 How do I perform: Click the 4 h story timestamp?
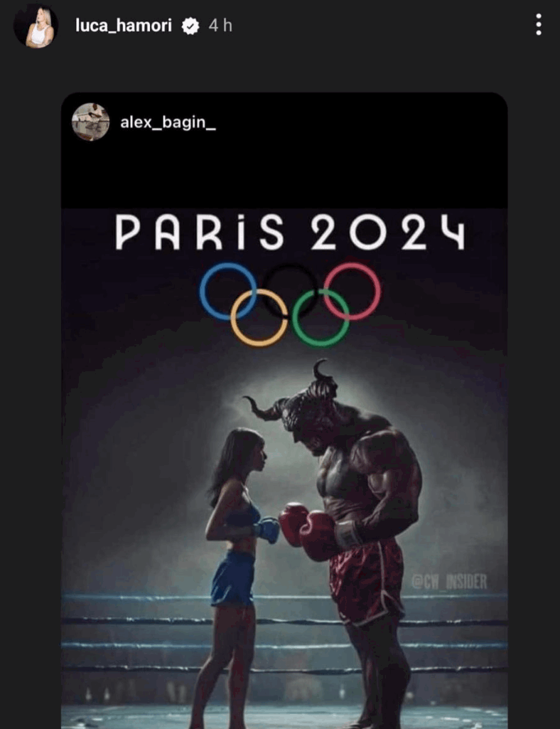pos(220,26)
